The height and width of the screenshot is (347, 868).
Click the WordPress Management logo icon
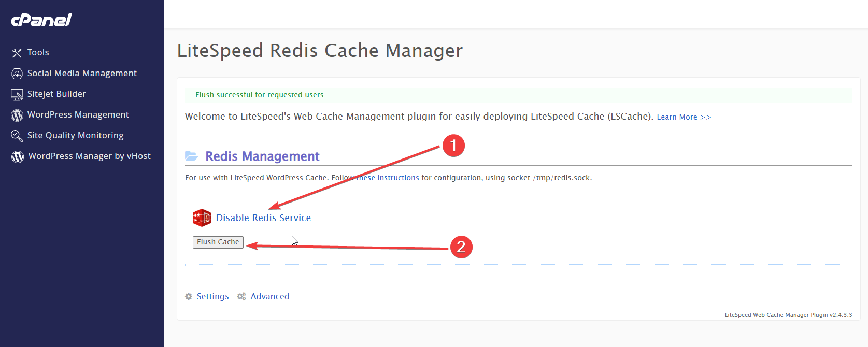(17, 115)
